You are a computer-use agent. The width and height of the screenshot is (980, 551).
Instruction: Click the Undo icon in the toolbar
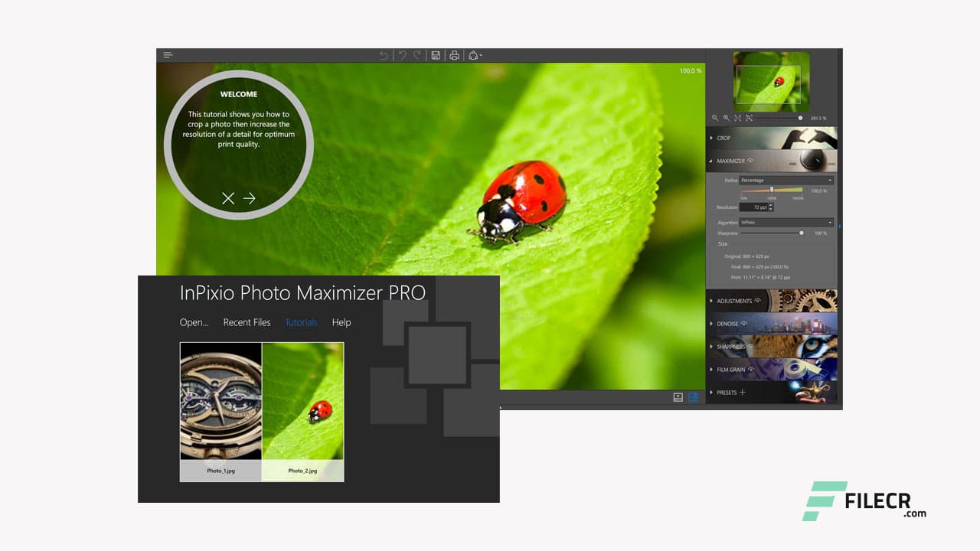tap(384, 55)
